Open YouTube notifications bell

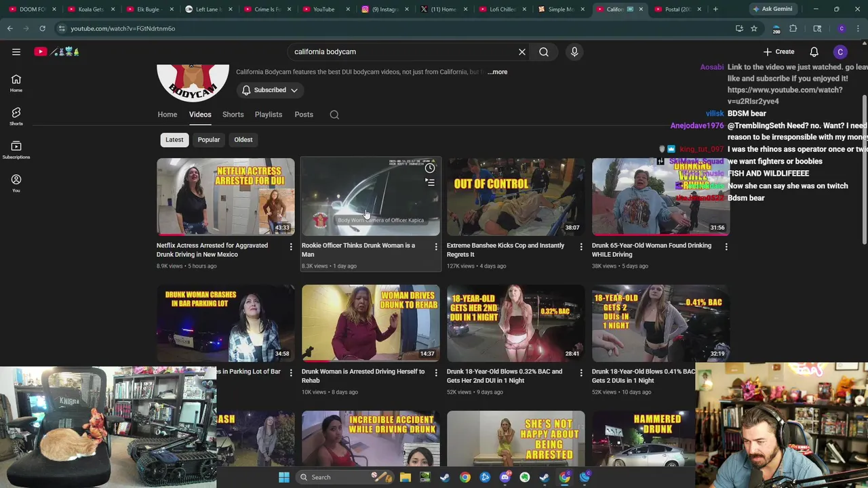(814, 52)
